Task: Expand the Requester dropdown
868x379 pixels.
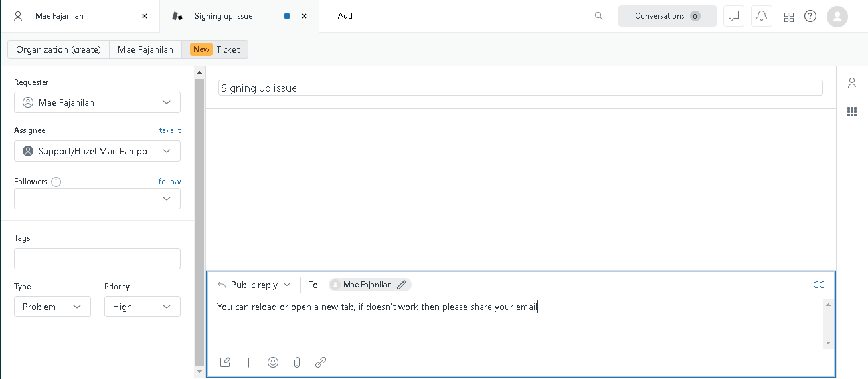Action: (x=97, y=102)
